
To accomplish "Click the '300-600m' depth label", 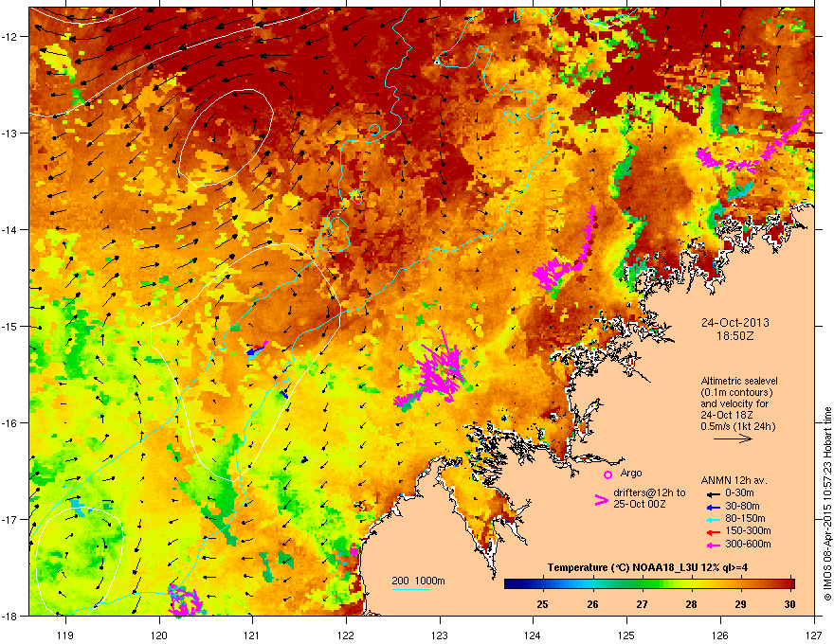I will [748, 545].
